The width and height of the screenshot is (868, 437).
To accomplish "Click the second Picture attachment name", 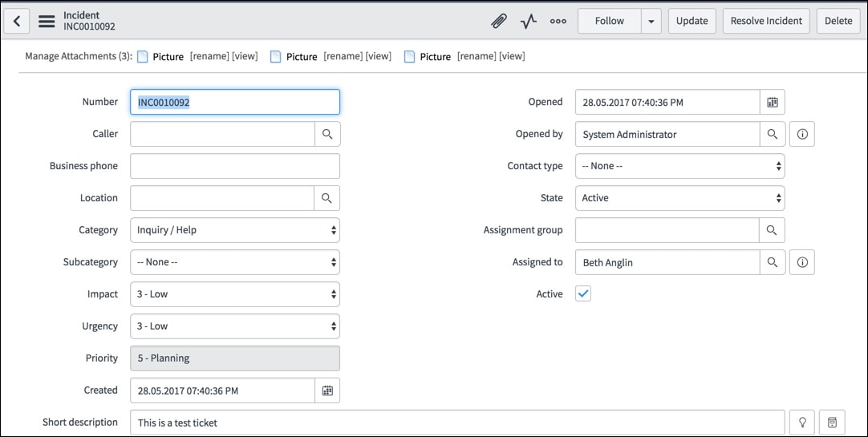I will (x=302, y=56).
